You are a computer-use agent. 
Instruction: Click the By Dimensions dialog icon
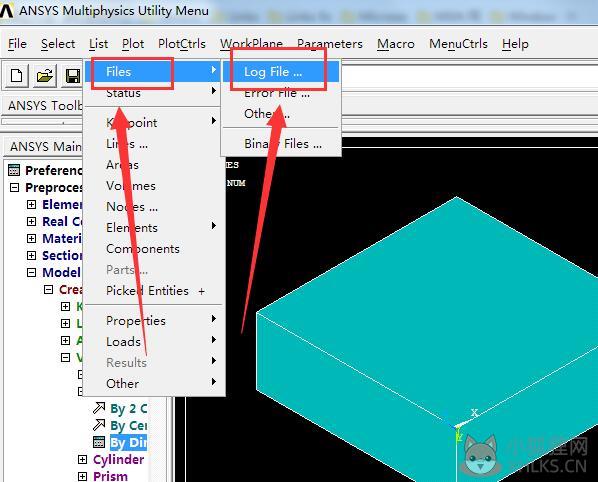tap(99, 442)
